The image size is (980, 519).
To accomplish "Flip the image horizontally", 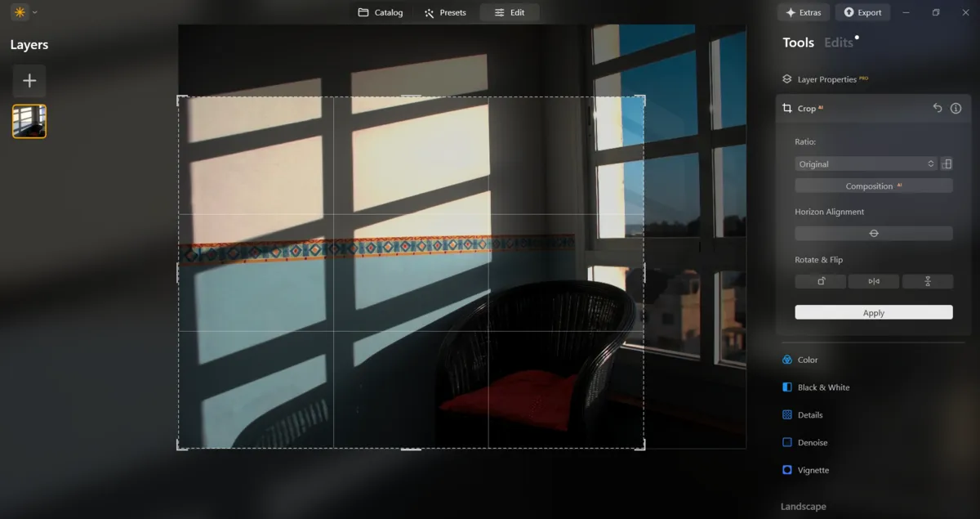I will point(873,280).
